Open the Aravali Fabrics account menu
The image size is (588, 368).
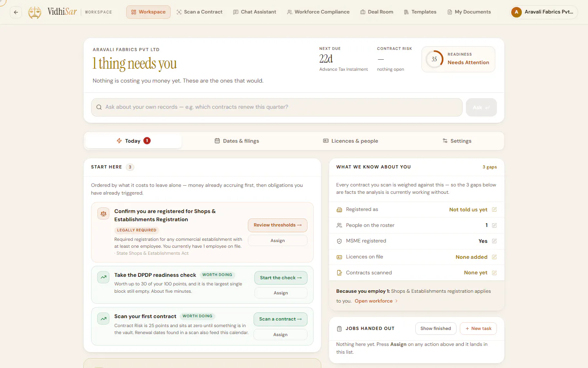543,12
